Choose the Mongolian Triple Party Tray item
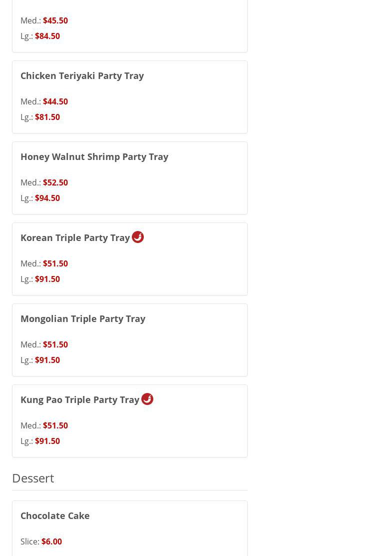The height and width of the screenshot is (556, 392). (x=83, y=318)
